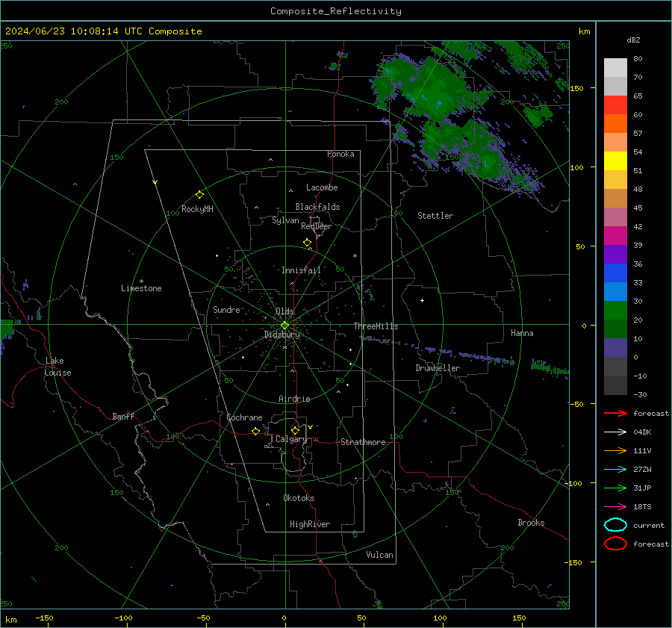Click the red forecast ellipse legend icon
Image resolution: width=672 pixels, height=628 pixels.
(x=615, y=544)
